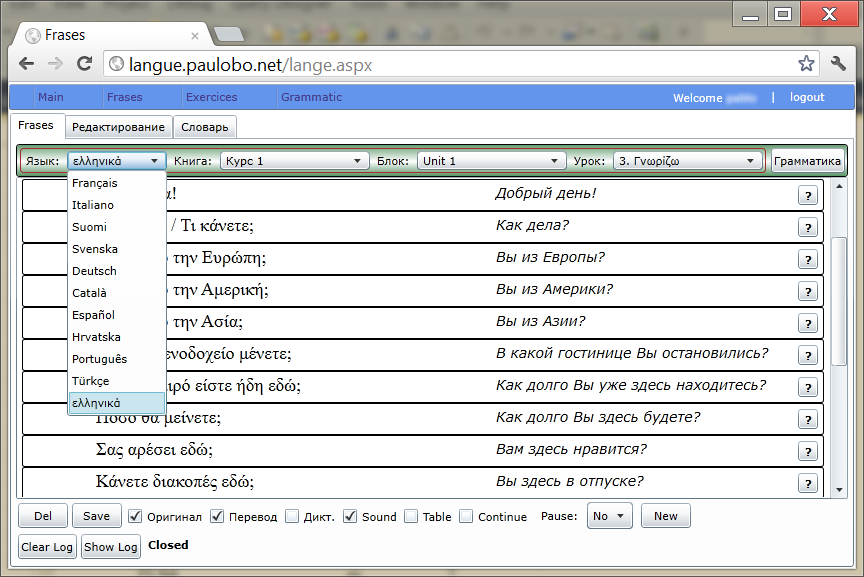Open the Pause dropdown set to No
The width and height of the screenshot is (864, 577).
click(609, 516)
